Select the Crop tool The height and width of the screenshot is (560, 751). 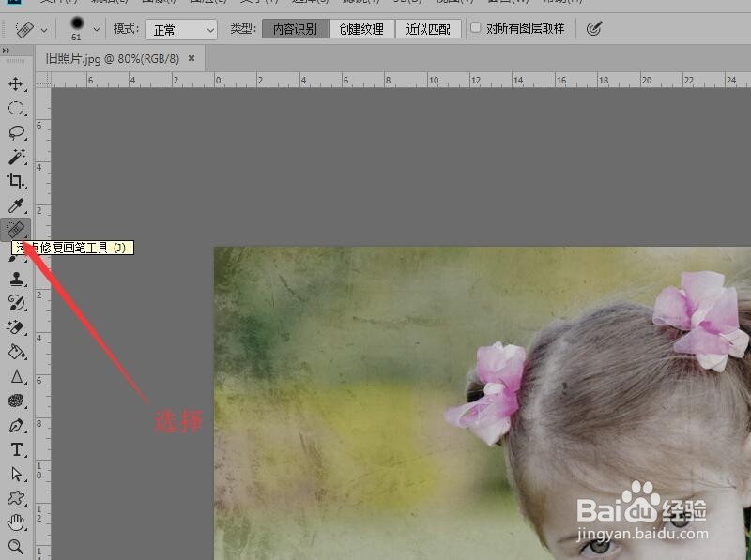(16, 181)
